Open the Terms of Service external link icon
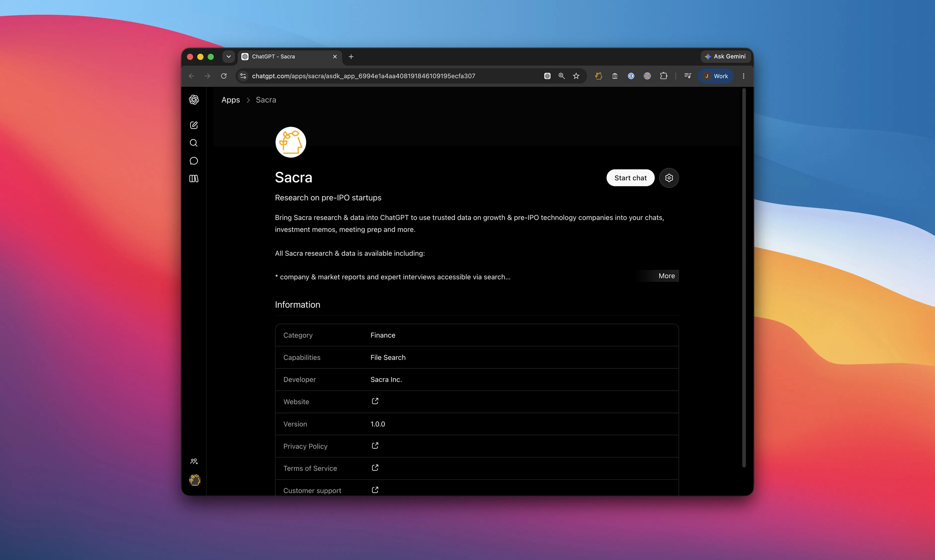 pyautogui.click(x=375, y=468)
